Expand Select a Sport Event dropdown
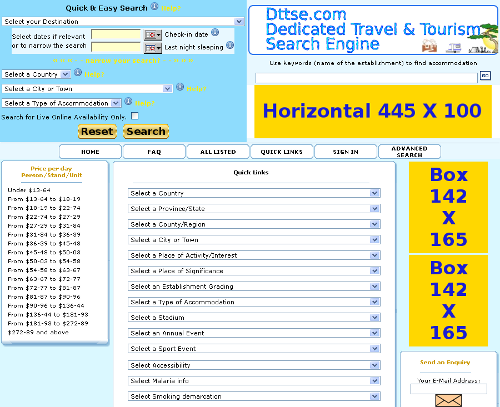This screenshot has width=500, height=407. (254, 349)
